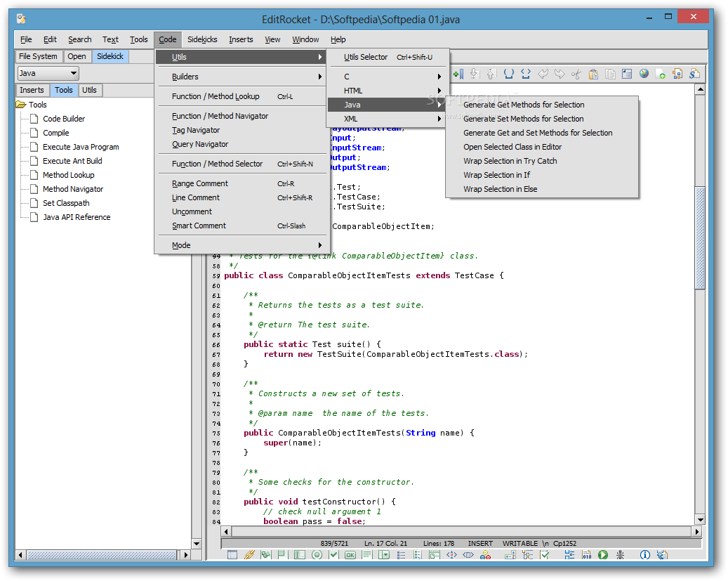Select Set Classpath tree item
The width and height of the screenshot is (728, 581).
tap(66, 203)
